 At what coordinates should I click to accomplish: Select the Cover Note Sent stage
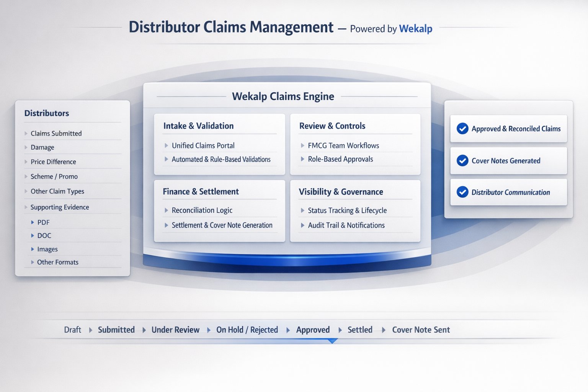[421, 330]
